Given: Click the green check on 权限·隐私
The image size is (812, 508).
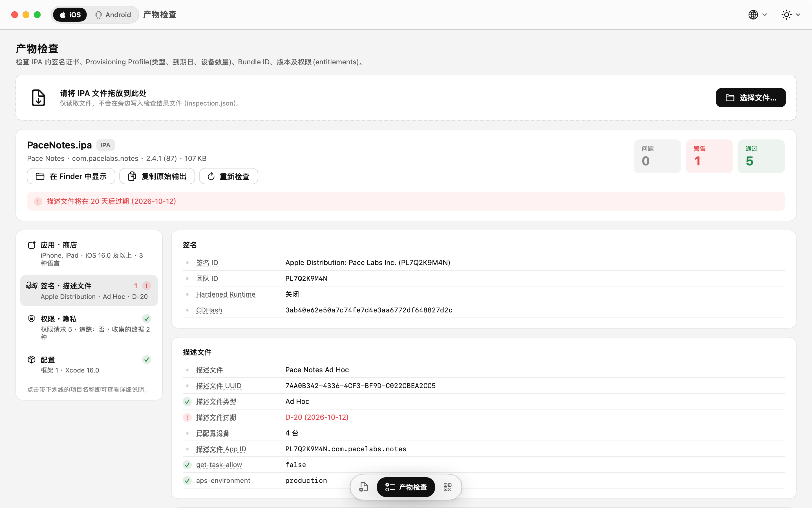Looking at the screenshot, I should click(146, 319).
